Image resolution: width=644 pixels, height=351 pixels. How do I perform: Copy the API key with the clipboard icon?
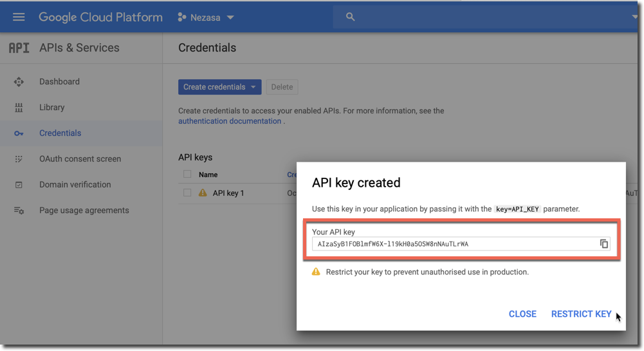click(x=603, y=243)
